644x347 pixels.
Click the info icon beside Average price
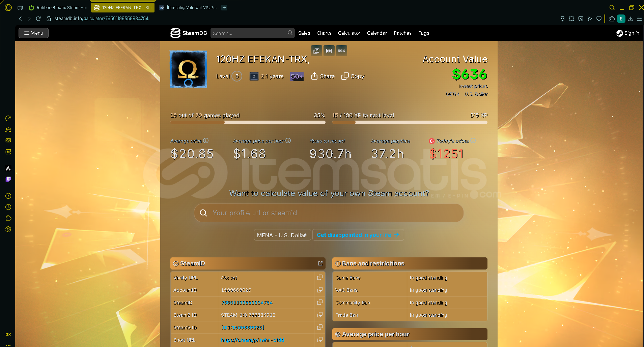point(206,140)
